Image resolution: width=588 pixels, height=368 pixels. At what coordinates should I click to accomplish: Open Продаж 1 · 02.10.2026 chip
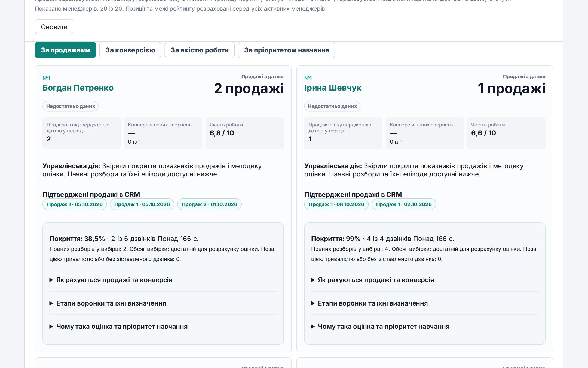click(x=404, y=204)
